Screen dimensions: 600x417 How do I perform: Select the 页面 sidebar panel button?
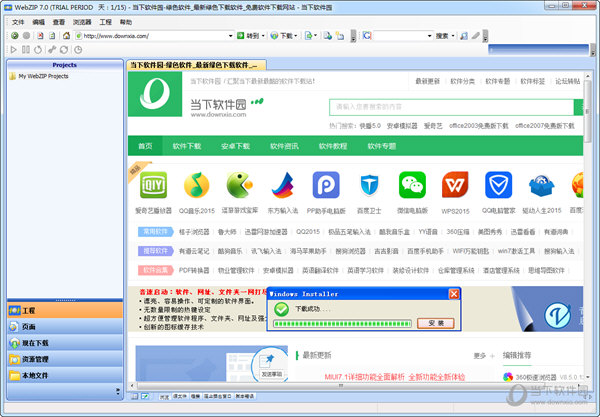coord(65,326)
